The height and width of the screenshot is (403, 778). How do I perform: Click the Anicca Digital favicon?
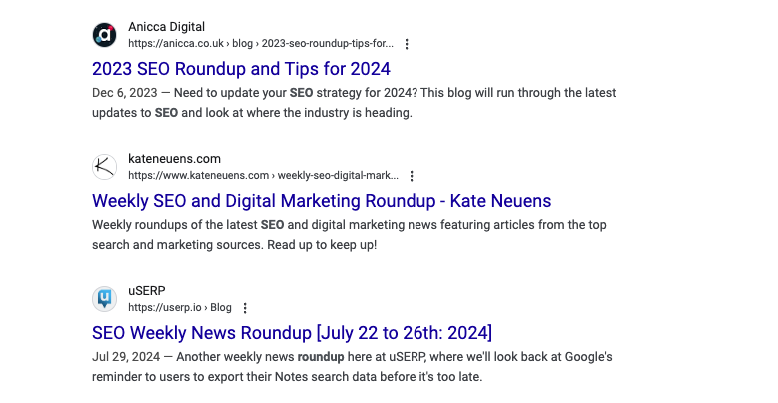click(x=105, y=35)
